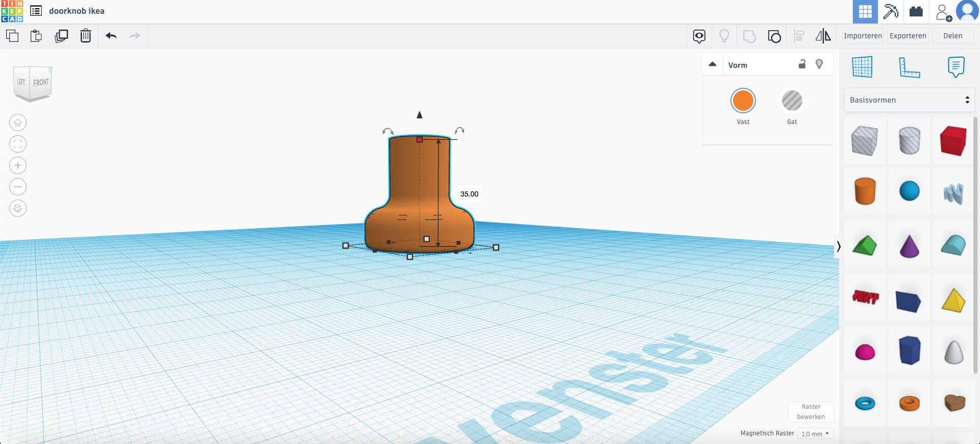Undo the last action

pyautogui.click(x=111, y=36)
